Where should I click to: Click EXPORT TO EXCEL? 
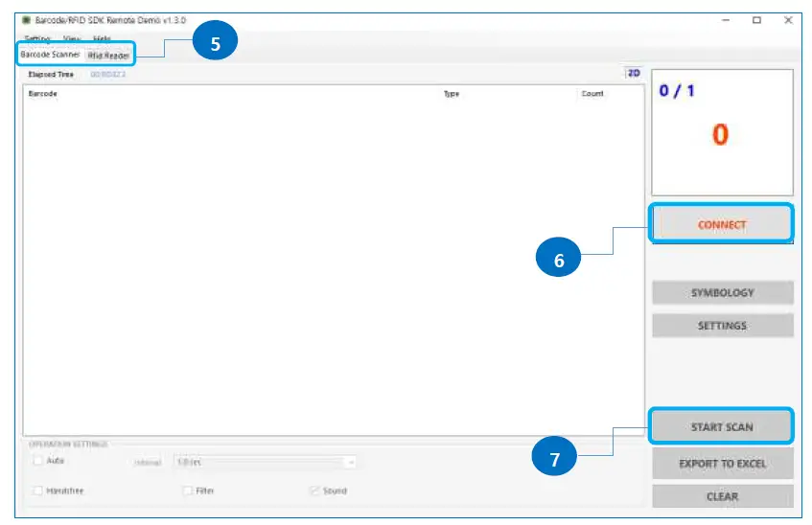[x=723, y=464]
